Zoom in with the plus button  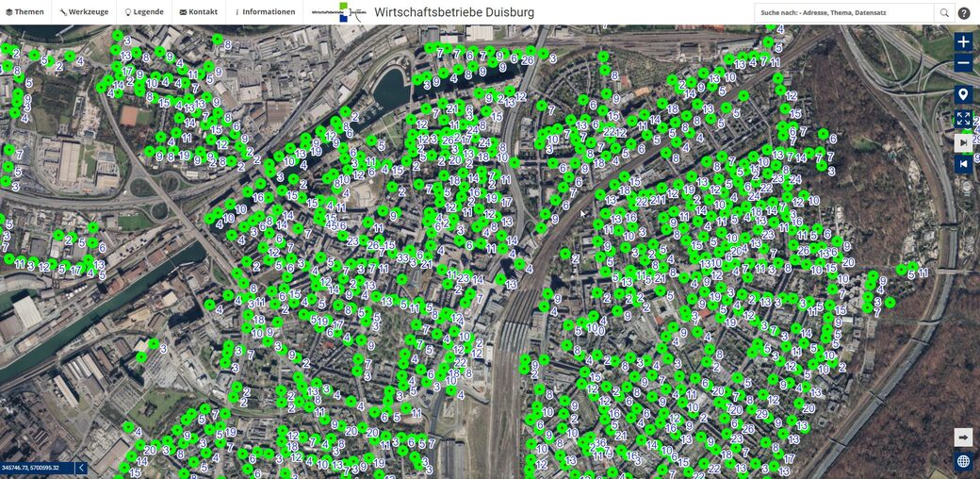pyautogui.click(x=963, y=41)
